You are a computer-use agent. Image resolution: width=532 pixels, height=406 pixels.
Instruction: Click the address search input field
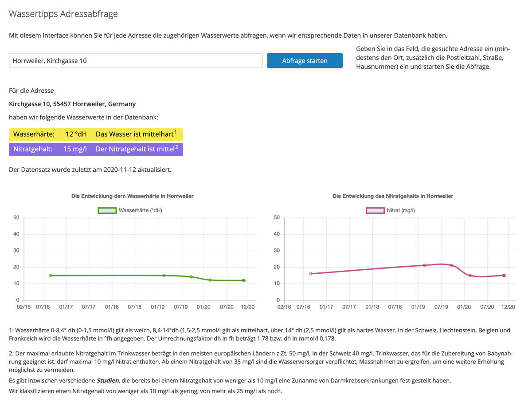coord(136,61)
